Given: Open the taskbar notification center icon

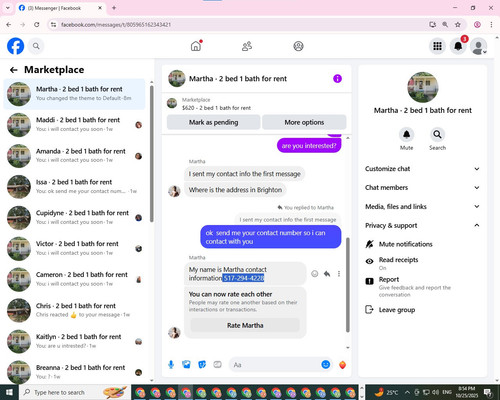Looking at the screenshot, I should [x=488, y=392].
